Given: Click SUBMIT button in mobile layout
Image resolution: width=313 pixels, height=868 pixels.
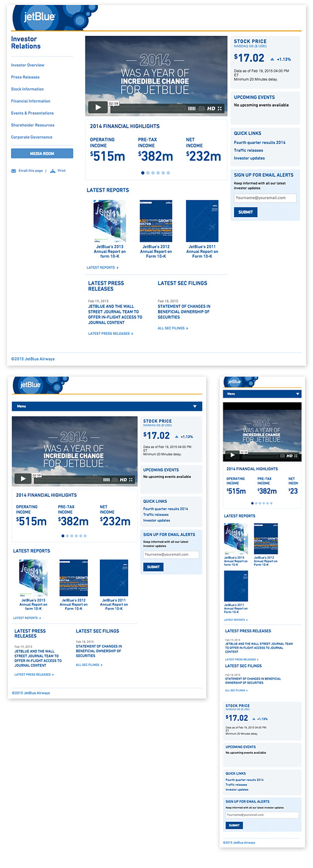Looking at the screenshot, I should [x=234, y=825].
